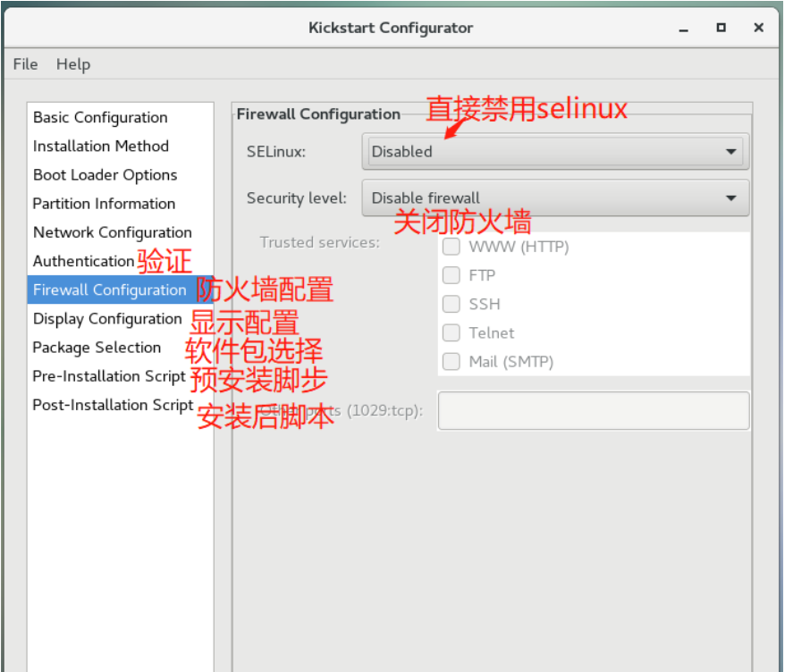Open Boot Loader Options section
Image resolution: width=785 pixels, height=672 pixels.
(120, 175)
